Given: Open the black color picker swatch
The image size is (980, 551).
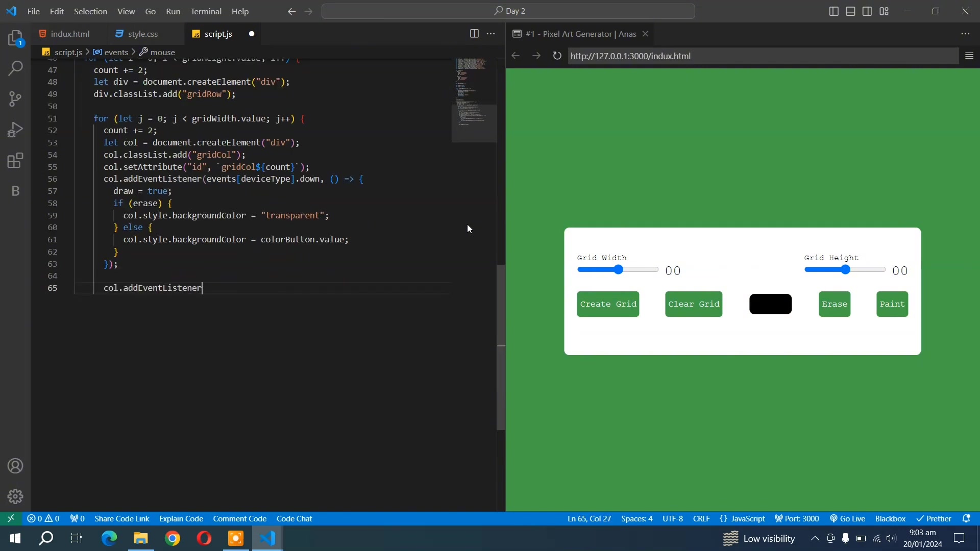Looking at the screenshot, I should [771, 305].
